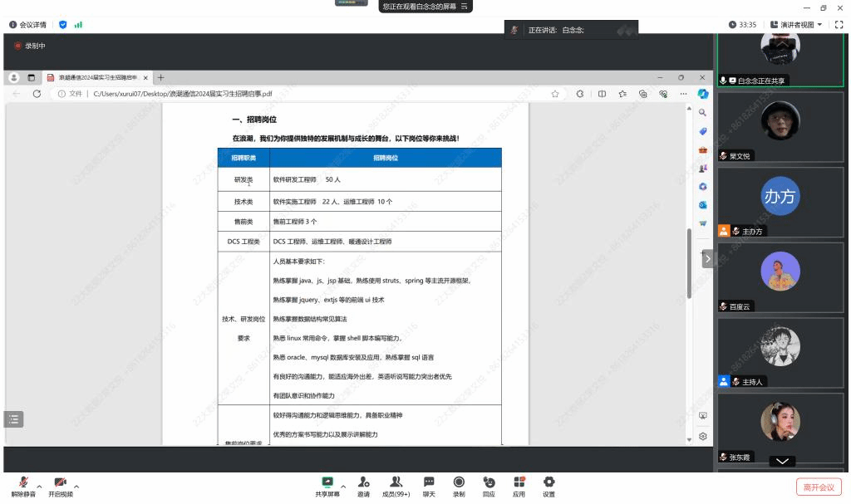Click the recording status indicator

pyautogui.click(x=31, y=46)
